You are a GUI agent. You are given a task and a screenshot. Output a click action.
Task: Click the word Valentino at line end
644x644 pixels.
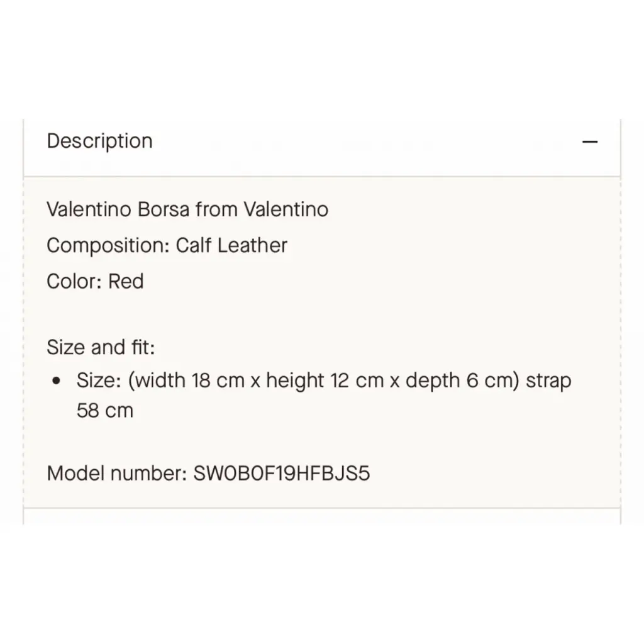286,209
